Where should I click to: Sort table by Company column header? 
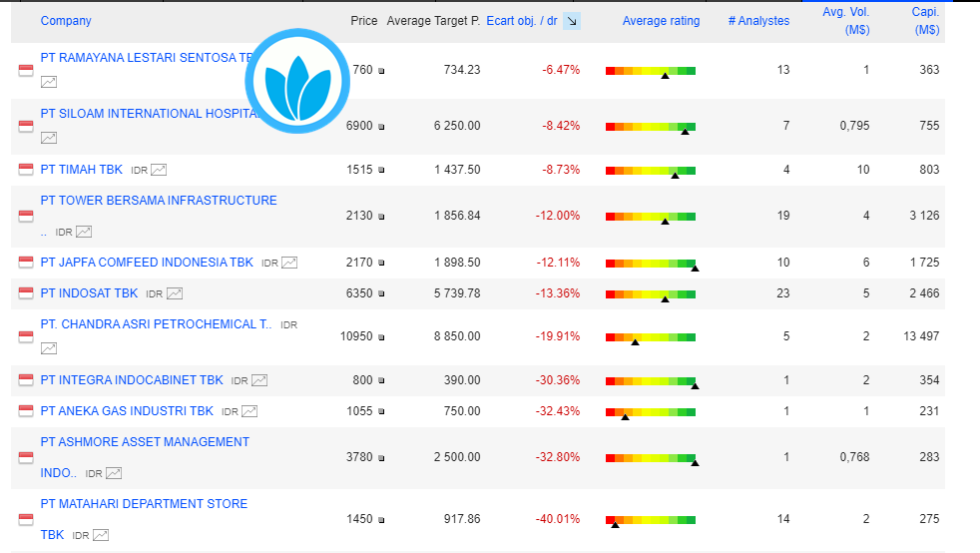(66, 21)
